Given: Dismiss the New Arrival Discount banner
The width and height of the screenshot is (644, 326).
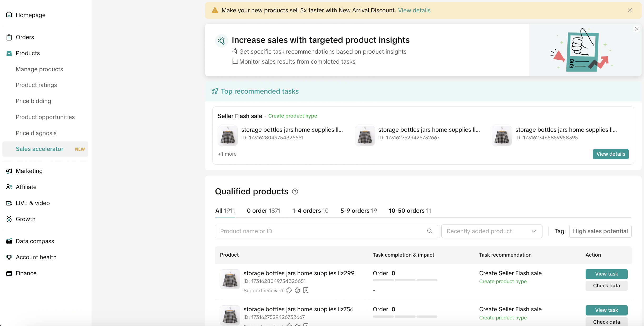Looking at the screenshot, I should coord(630,11).
